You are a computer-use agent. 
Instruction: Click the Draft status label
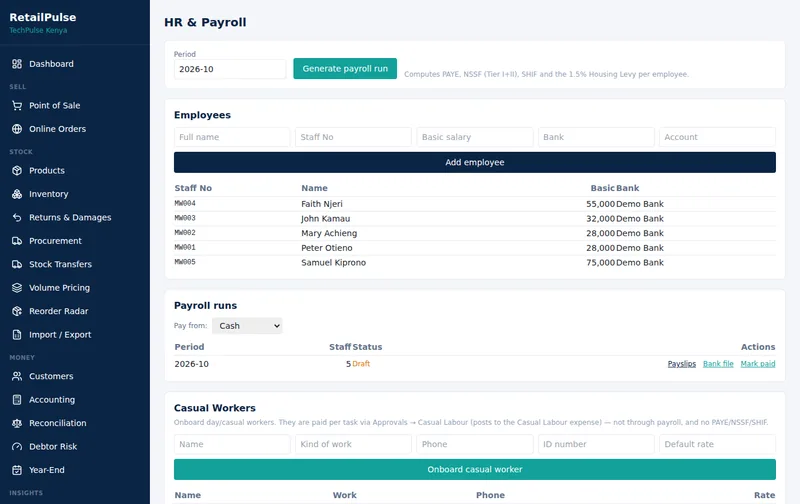[361, 364]
